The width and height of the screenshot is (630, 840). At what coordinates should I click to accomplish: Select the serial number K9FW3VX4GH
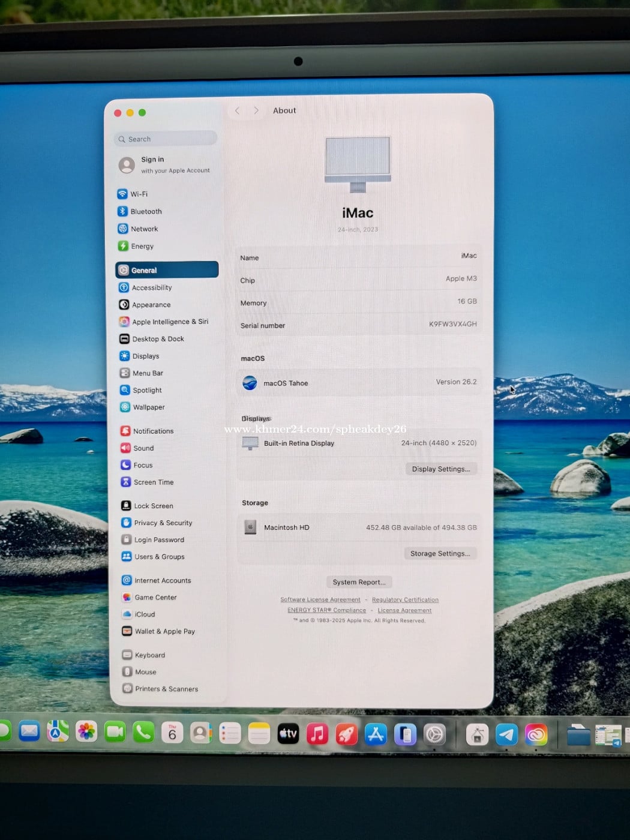point(453,324)
